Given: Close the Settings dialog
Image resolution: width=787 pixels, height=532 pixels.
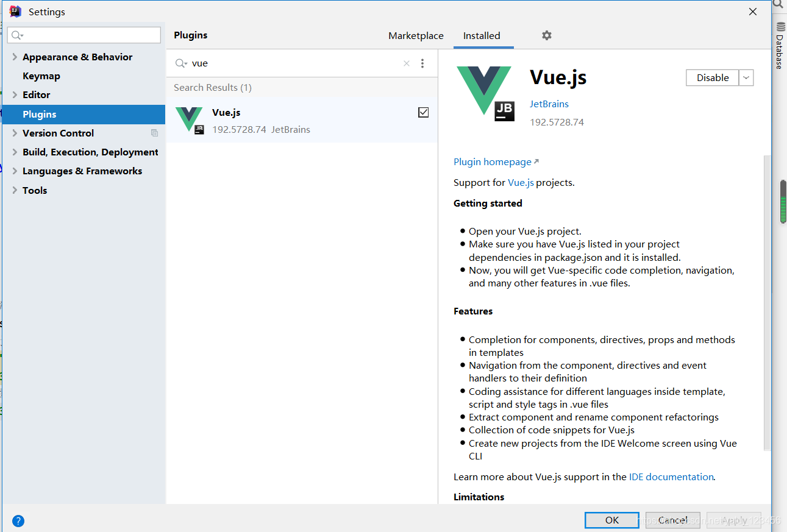Looking at the screenshot, I should 753,12.
